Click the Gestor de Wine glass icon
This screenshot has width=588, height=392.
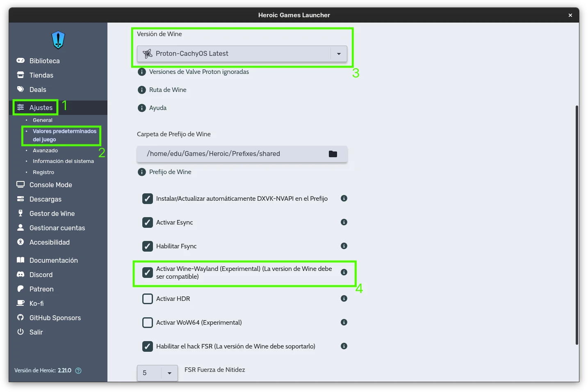(21, 213)
